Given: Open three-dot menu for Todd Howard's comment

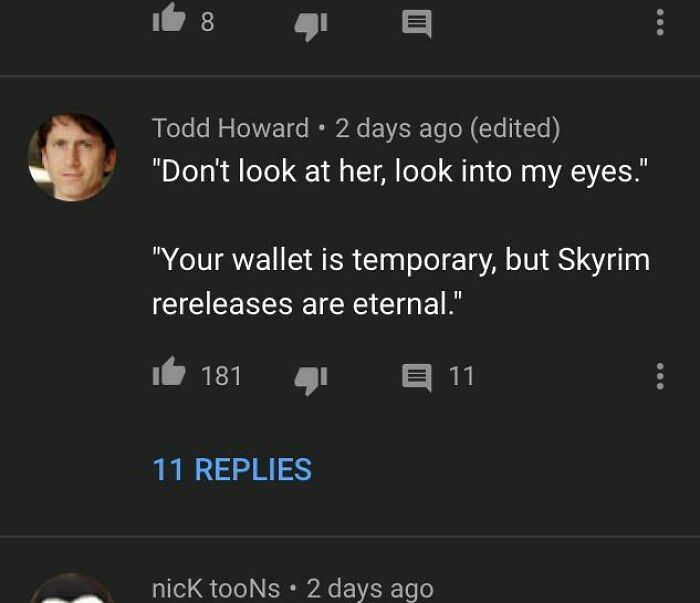Looking at the screenshot, I should [x=659, y=376].
